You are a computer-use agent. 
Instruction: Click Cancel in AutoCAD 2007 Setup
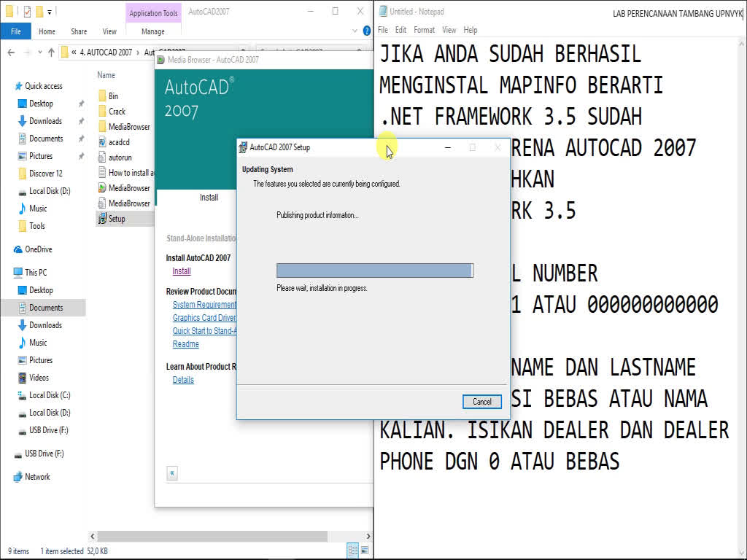coord(481,402)
